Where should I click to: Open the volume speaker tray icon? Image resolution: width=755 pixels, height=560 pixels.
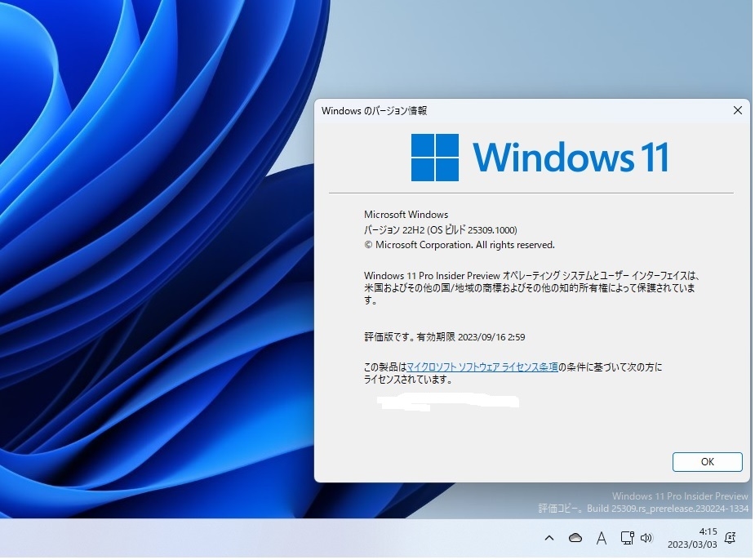coord(647,539)
